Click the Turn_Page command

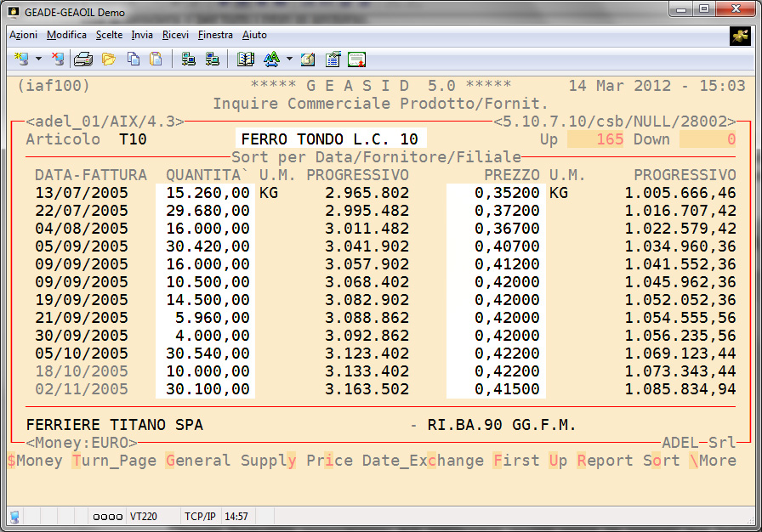[x=114, y=461]
